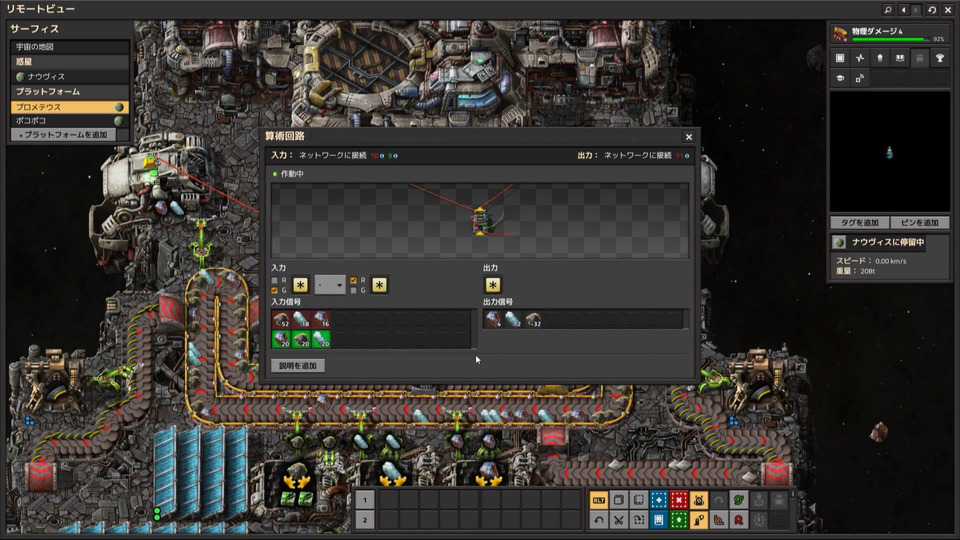
Task: Click the minimap thumbnail in side panel
Action: tap(889, 152)
